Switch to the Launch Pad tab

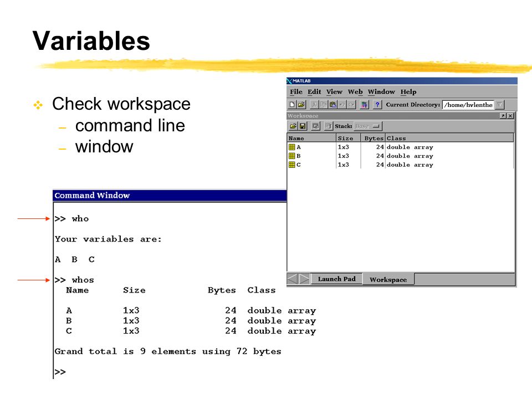point(336,279)
